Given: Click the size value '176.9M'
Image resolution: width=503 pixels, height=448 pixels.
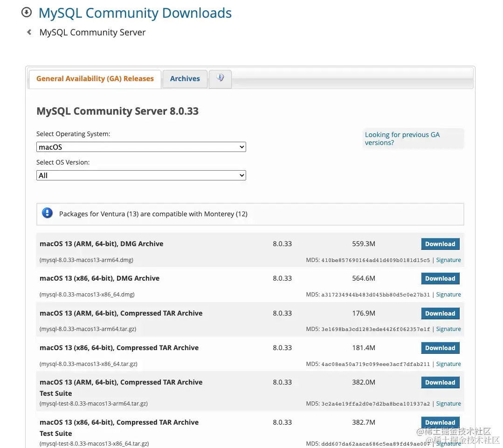Looking at the screenshot, I should pos(364,313).
